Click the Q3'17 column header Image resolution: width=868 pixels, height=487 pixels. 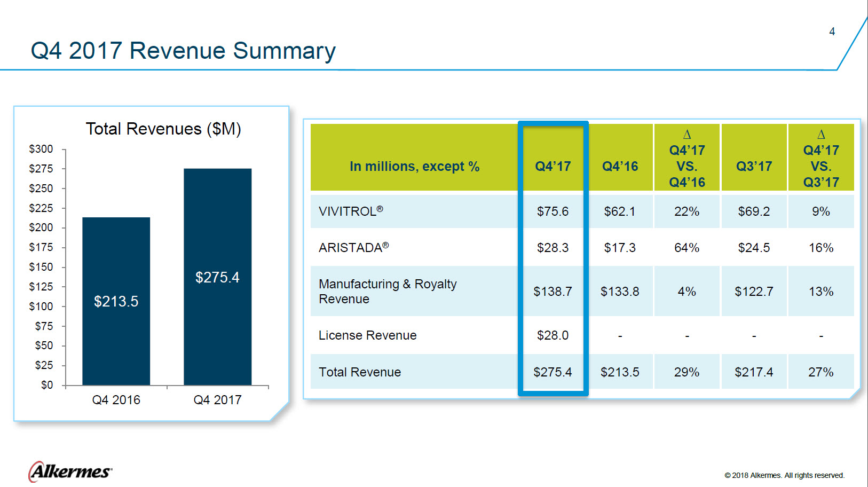754,167
